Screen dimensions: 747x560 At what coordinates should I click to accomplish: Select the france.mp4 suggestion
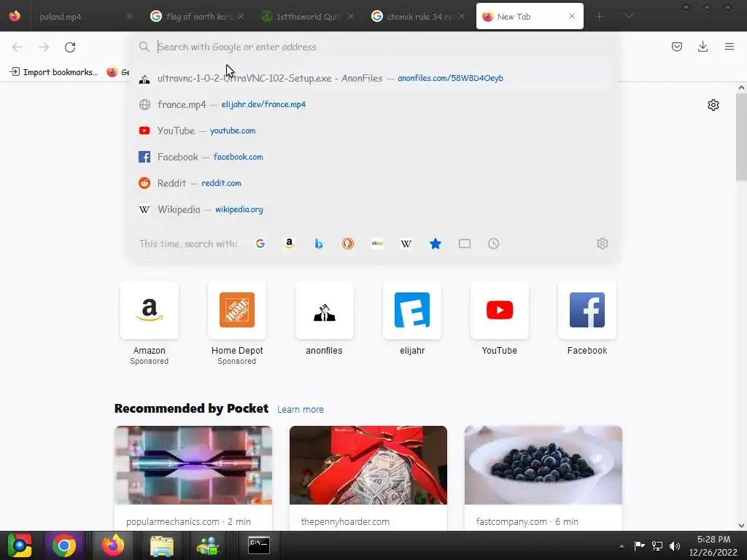coord(374,104)
